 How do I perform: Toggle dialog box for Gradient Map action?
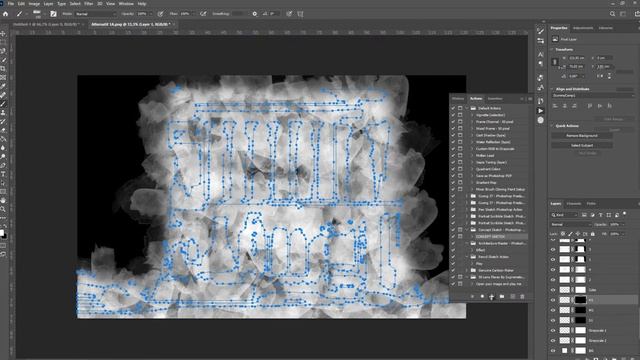pyautogui.click(x=460, y=182)
